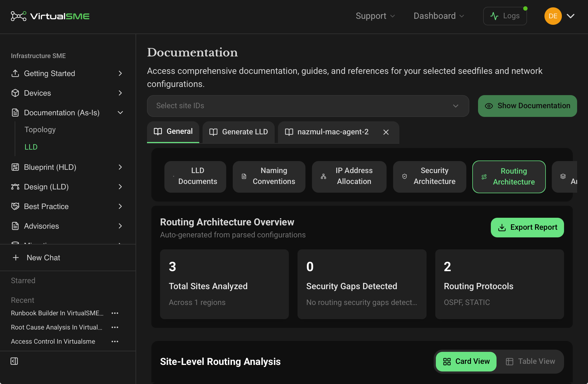The image size is (588, 384).
Task: Open options for Access Control chat
Action: point(115,341)
